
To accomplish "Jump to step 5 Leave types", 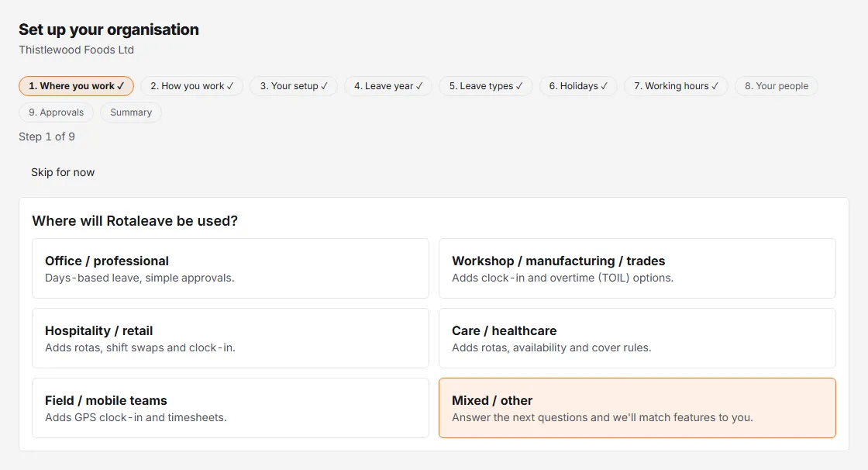I will pyautogui.click(x=485, y=86).
